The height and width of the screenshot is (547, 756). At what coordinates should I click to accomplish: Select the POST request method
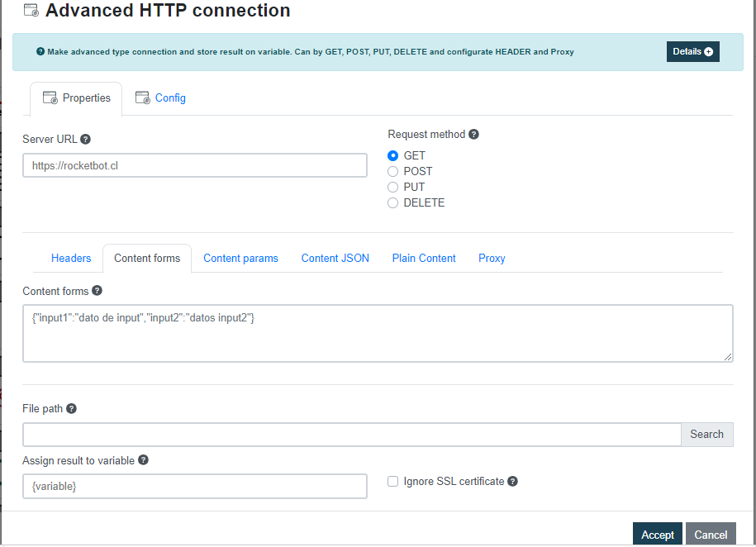tap(392, 171)
